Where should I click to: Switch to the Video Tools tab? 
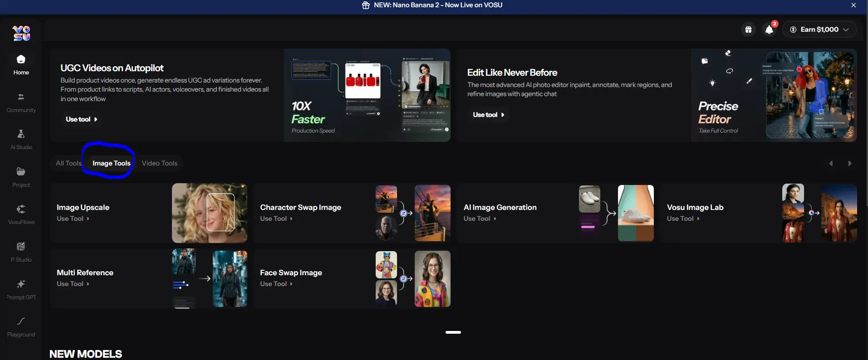(x=160, y=163)
